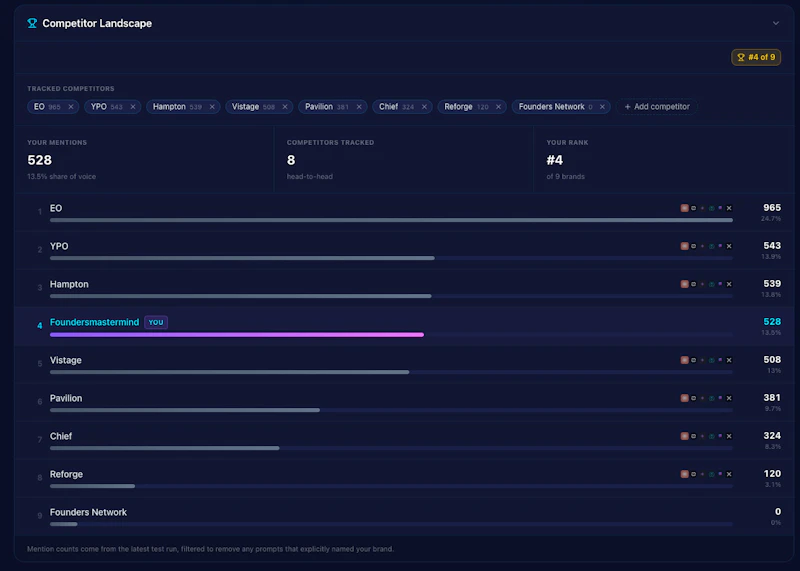Image resolution: width=800 pixels, height=571 pixels.
Task: Click the orange square icon in Pavilion row
Action: click(x=685, y=398)
